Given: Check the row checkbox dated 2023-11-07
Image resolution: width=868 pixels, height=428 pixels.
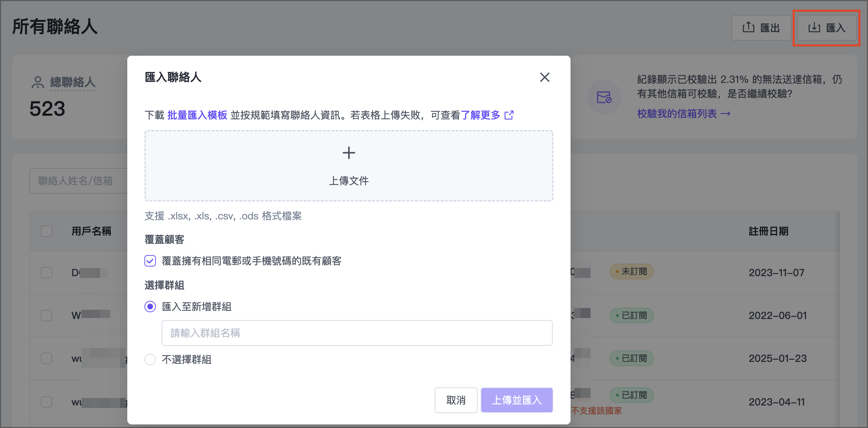Looking at the screenshot, I should [46, 273].
